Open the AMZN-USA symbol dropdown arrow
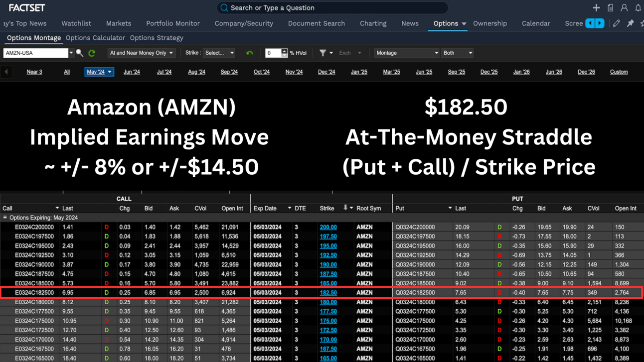Viewport: 644px width, 362px height. (x=71, y=53)
